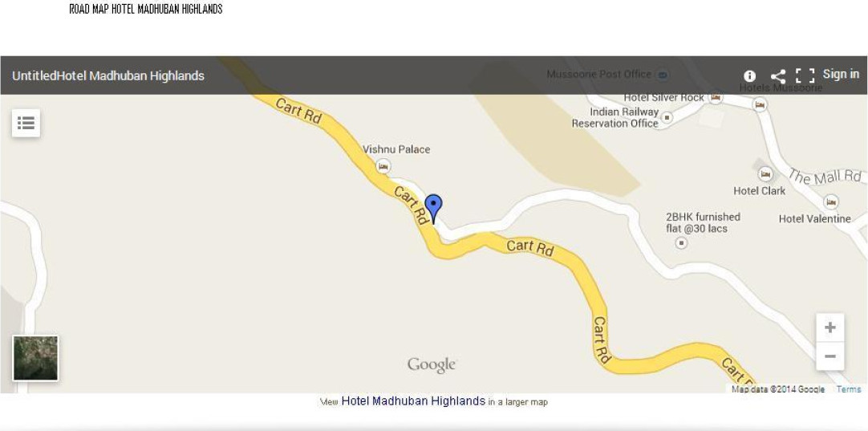Click the Indian Railway Reservation Office marker
Viewport: 868px width, 431px height.
pos(667,117)
